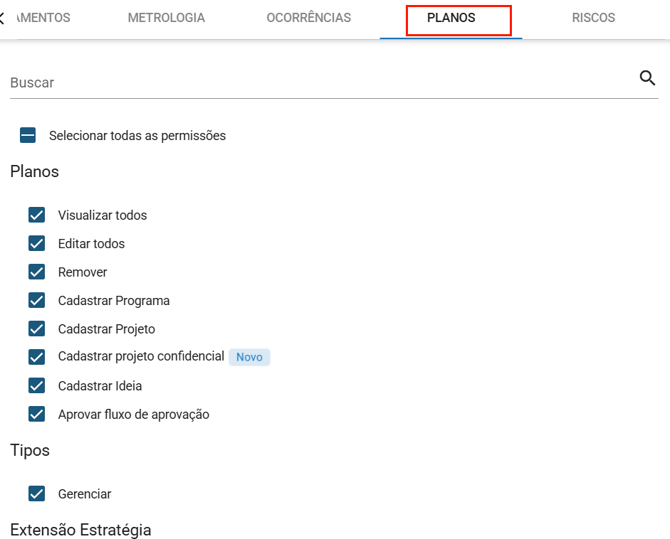This screenshot has width=670, height=539.
Task: Go to the Riscos tab
Action: 593,18
